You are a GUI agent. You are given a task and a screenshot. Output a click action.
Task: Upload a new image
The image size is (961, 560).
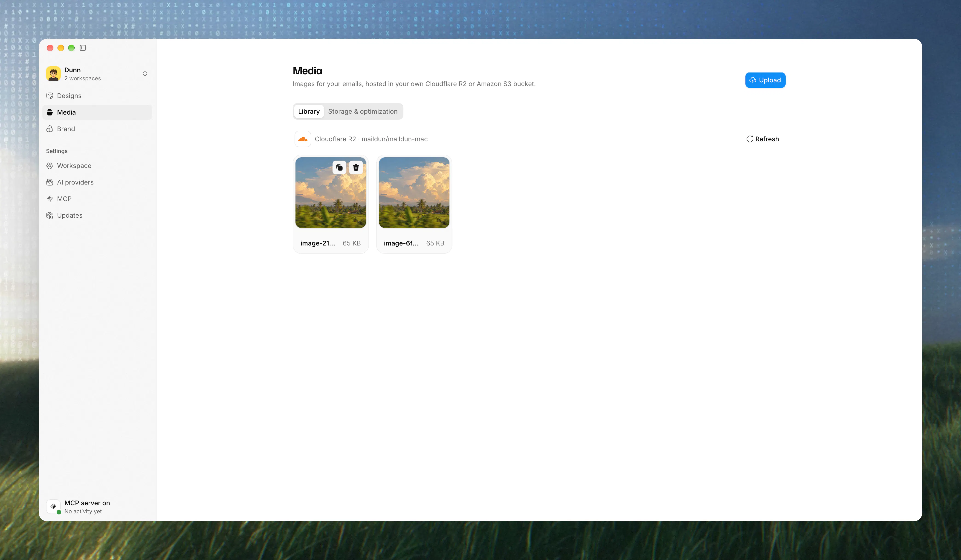[765, 80]
